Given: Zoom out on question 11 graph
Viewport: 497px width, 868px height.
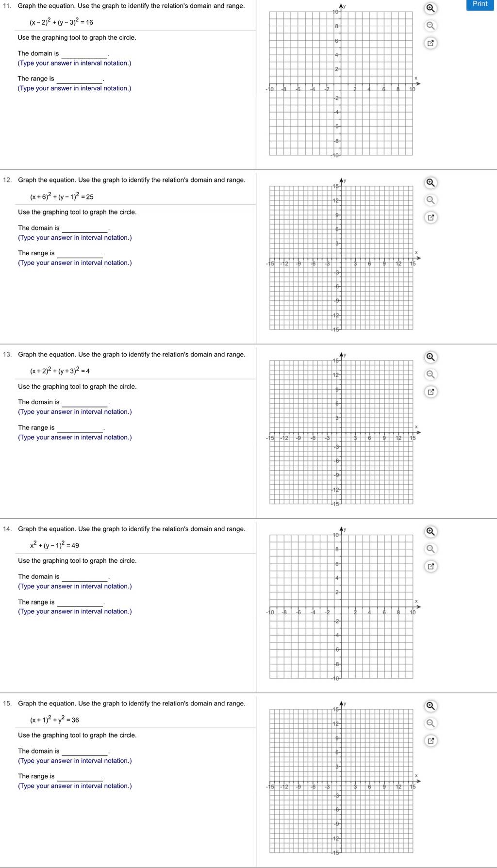Looking at the screenshot, I should tap(430, 26).
